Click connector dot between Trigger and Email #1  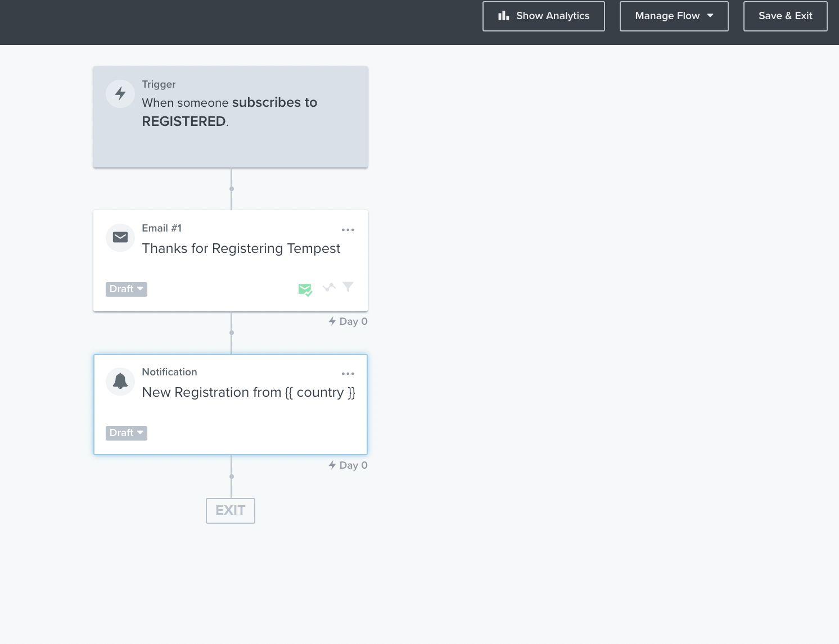(231, 189)
